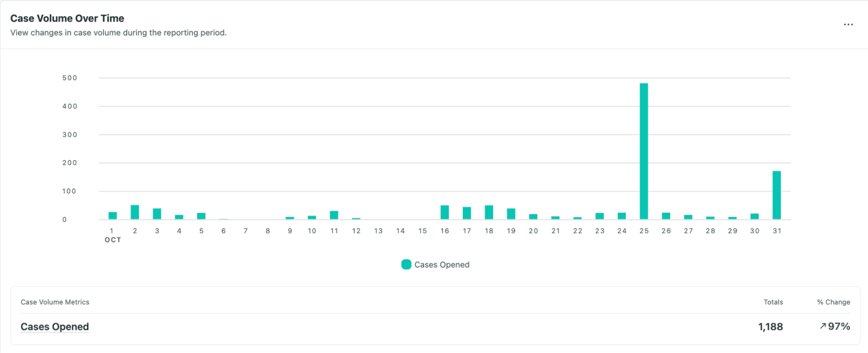Open the three-dot more options menu

(x=848, y=25)
